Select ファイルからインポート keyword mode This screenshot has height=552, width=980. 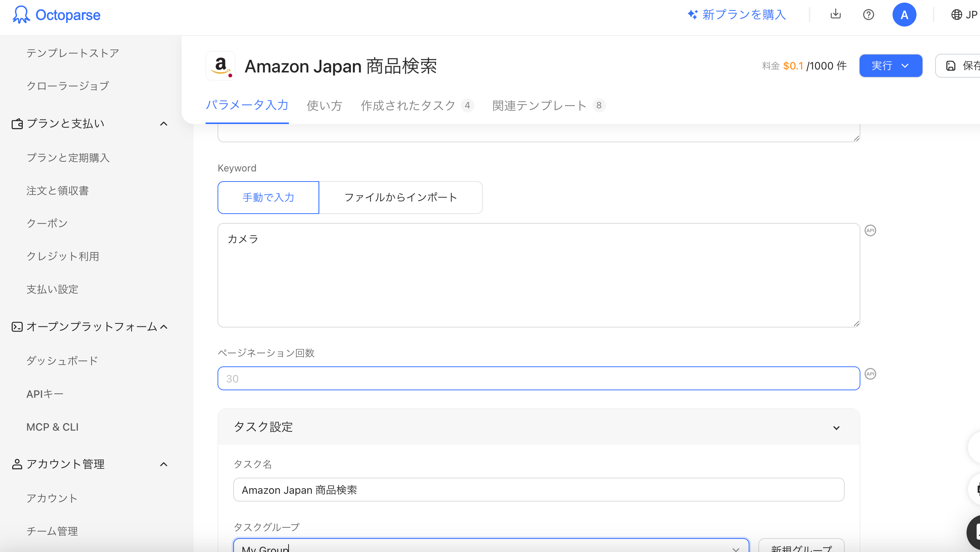401,197
